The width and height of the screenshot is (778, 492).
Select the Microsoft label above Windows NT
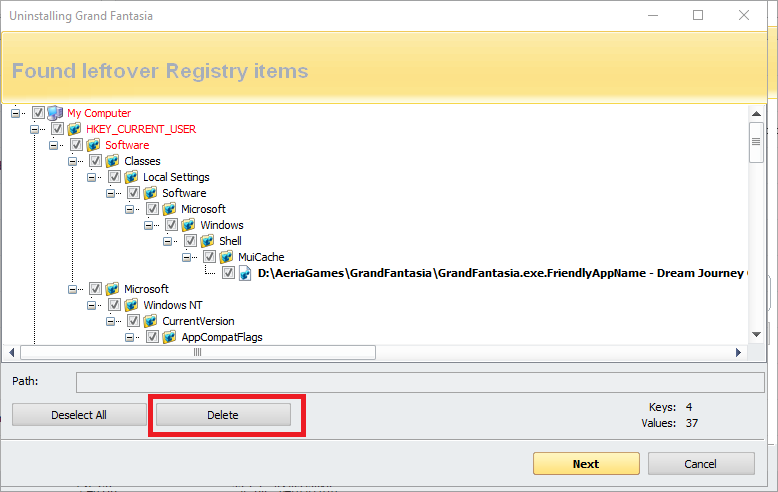click(x=146, y=289)
